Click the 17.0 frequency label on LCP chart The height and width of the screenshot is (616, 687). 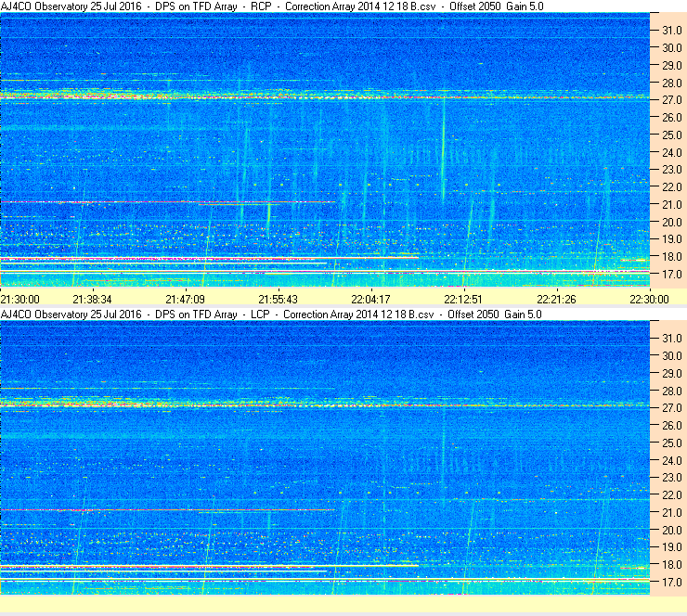click(672, 583)
